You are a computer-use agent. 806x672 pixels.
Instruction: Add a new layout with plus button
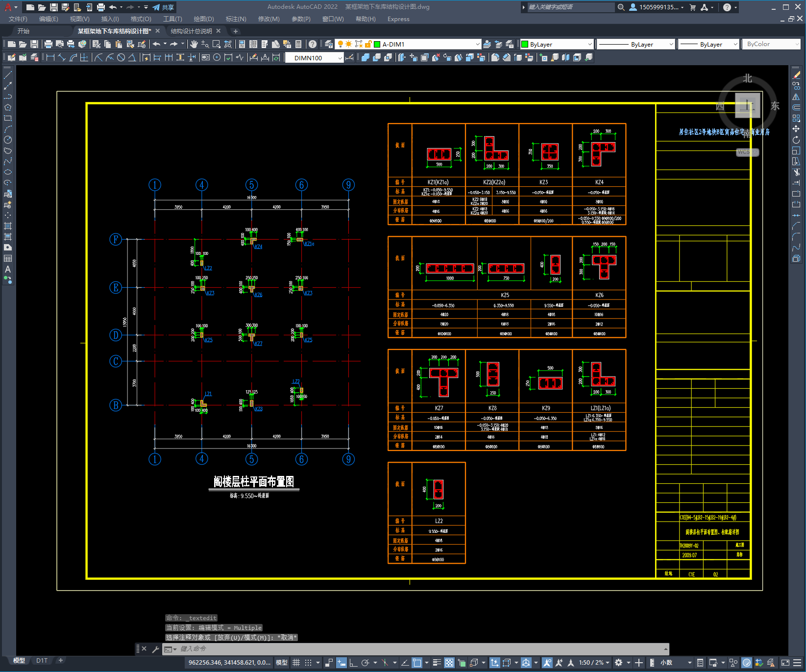[61, 660]
